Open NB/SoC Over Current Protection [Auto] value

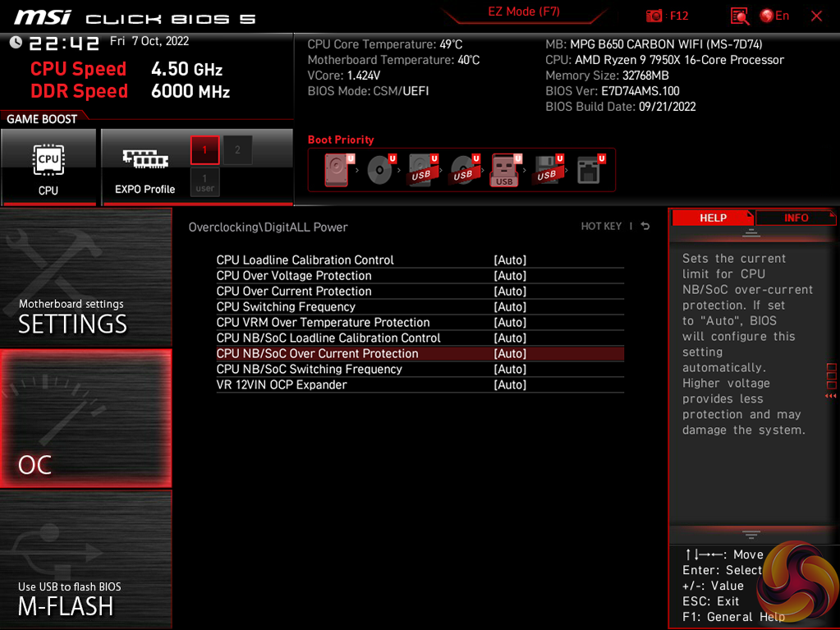point(510,353)
